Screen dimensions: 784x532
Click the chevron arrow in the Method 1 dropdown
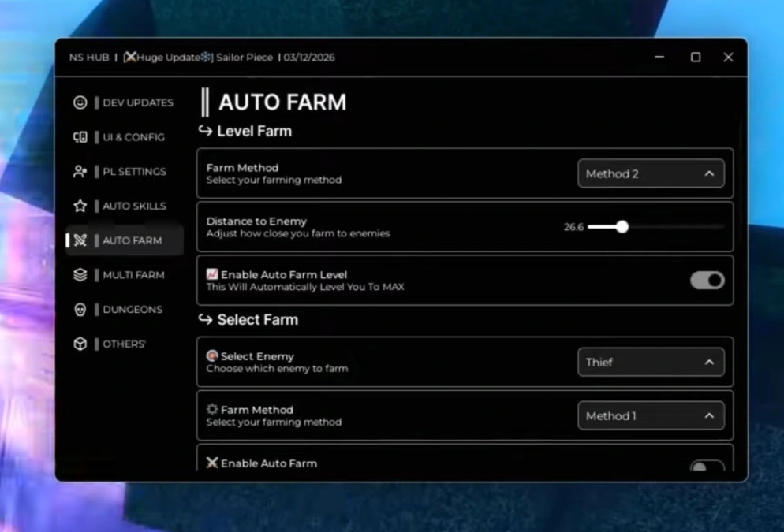click(709, 415)
